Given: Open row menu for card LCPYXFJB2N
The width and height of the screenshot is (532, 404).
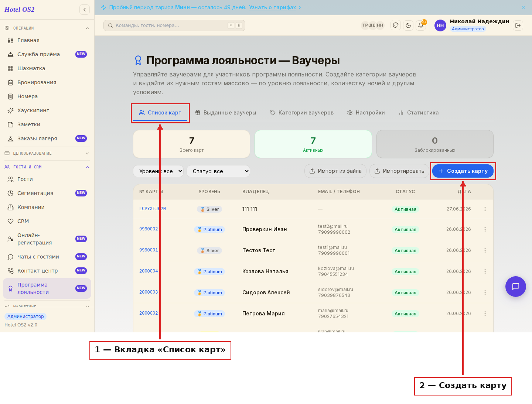Looking at the screenshot, I should point(485,209).
